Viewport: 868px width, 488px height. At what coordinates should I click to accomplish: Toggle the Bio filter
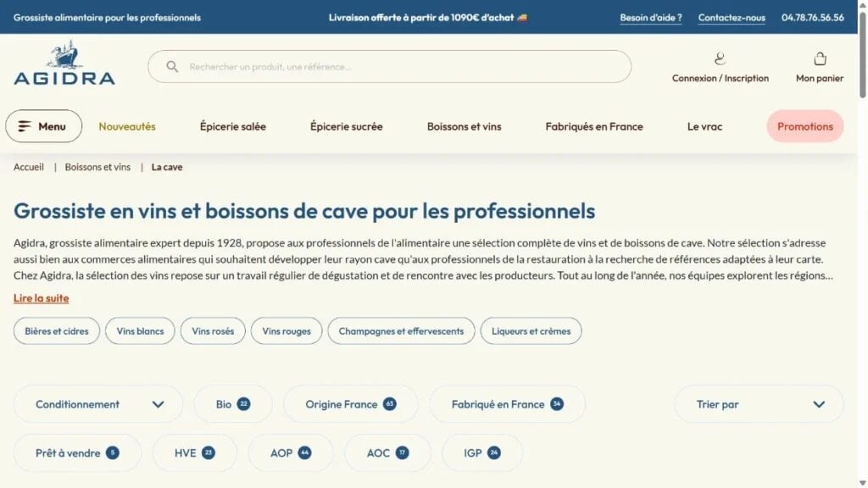click(x=233, y=404)
